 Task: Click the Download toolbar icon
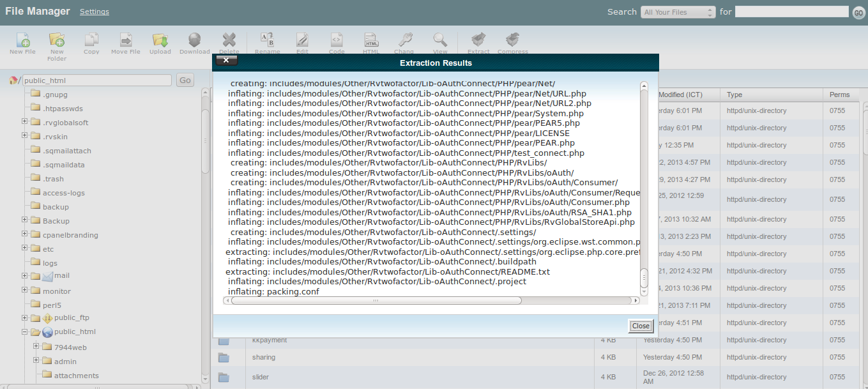pyautogui.click(x=195, y=40)
